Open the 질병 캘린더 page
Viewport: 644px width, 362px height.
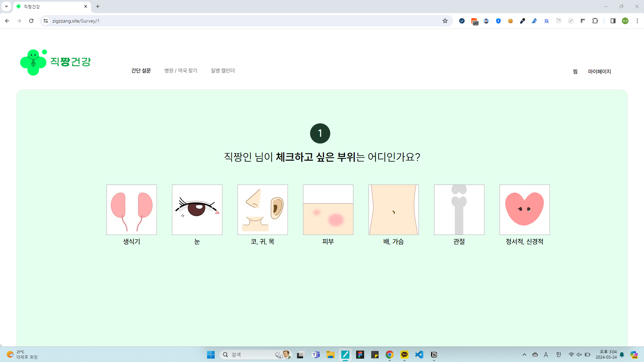click(x=222, y=71)
